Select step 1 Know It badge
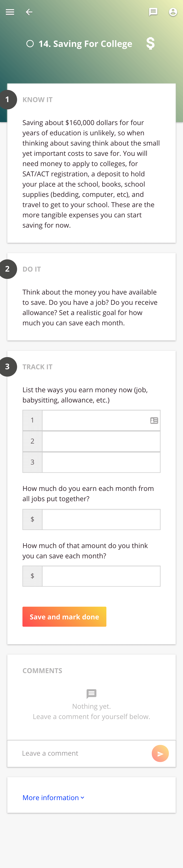Image resolution: width=183 pixels, height=868 pixels. pos(7,100)
